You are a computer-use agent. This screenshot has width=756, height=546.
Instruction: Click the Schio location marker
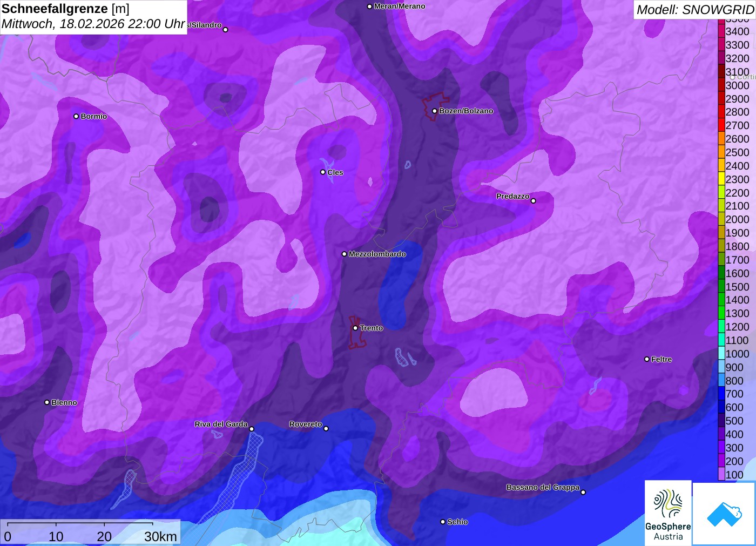(x=443, y=522)
